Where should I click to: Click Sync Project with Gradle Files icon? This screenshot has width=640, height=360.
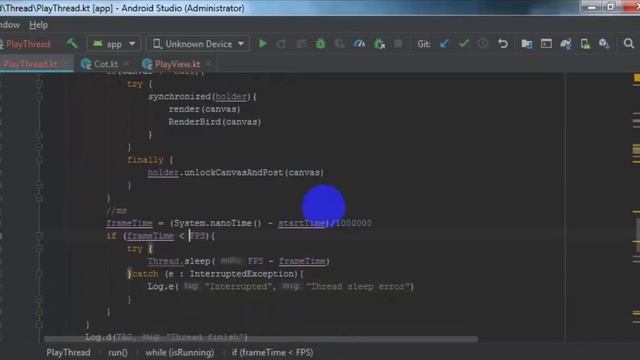pos(566,44)
